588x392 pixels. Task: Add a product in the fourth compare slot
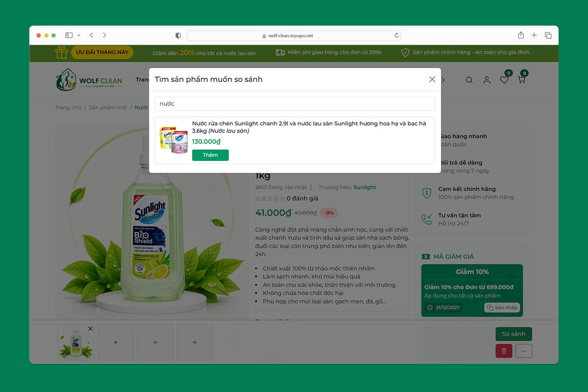tap(195, 343)
